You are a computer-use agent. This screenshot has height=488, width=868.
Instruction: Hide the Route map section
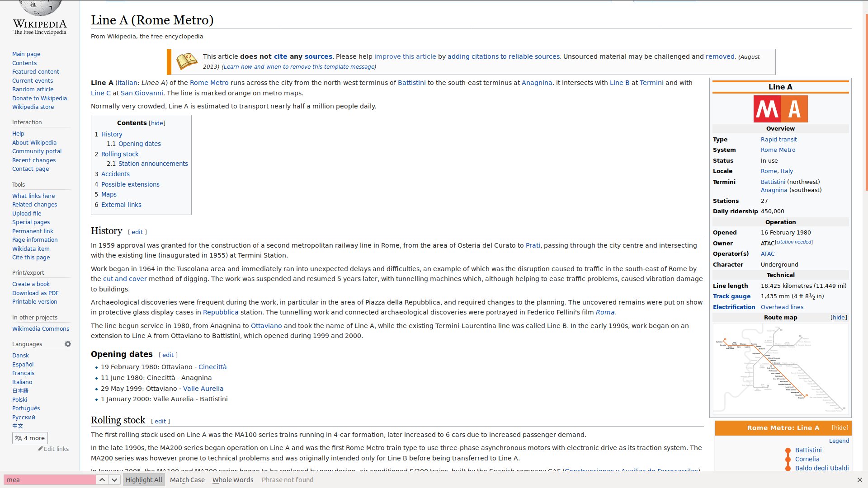click(x=839, y=318)
